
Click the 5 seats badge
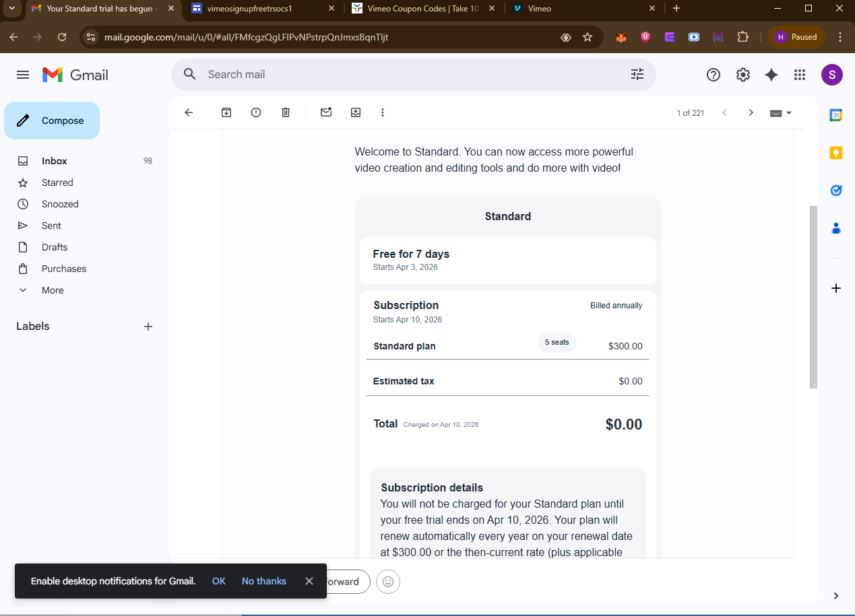pyautogui.click(x=557, y=343)
